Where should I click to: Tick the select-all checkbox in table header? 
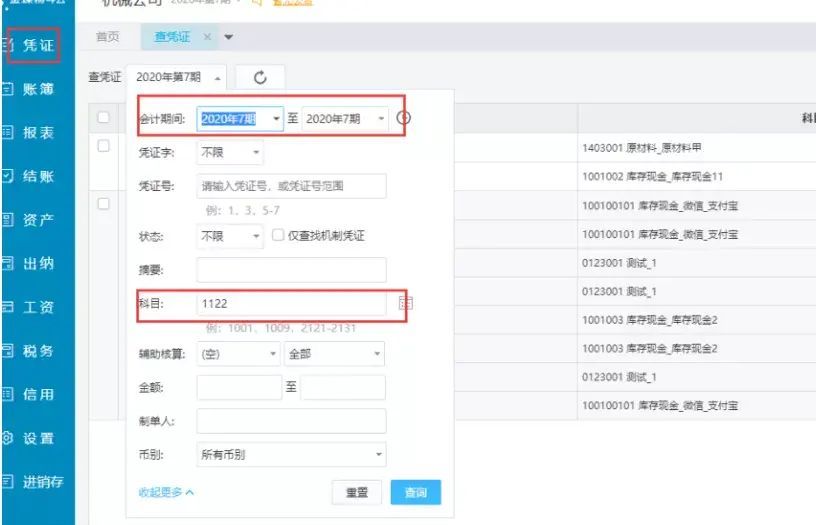104,117
